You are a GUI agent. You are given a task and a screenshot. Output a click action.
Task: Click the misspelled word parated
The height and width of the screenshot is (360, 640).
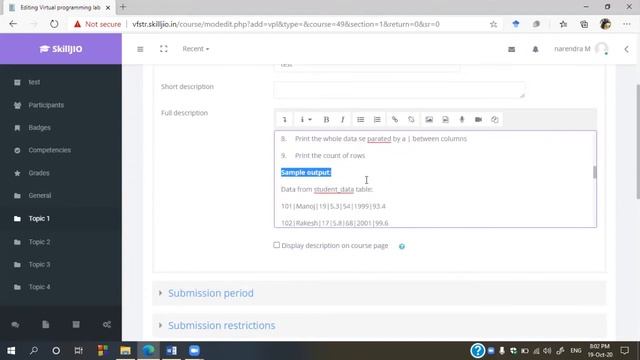[379, 139]
